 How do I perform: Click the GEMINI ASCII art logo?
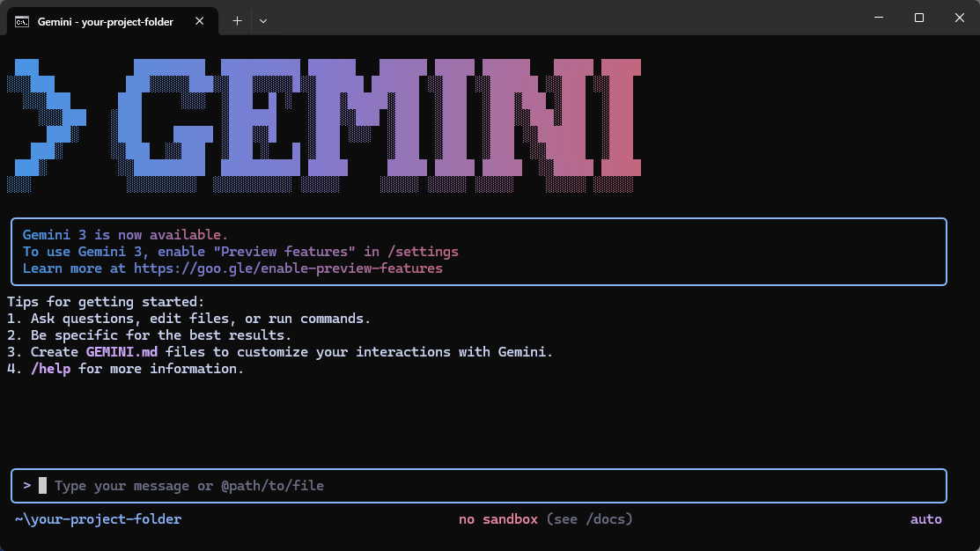coord(324,125)
